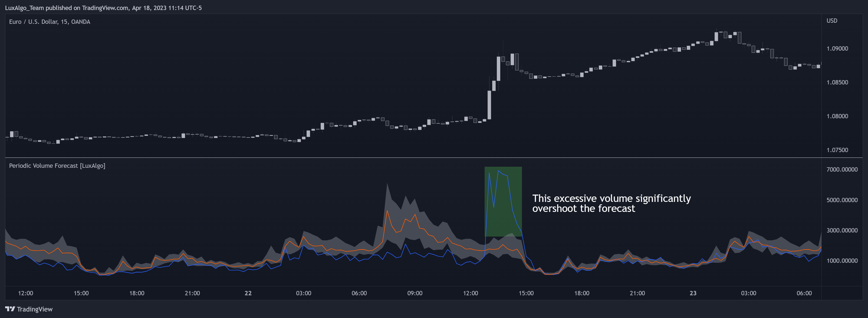Screen dimensions: 868x318
Task: Click the Euro / U.S. Dollar symbol title
Action: coord(50,22)
